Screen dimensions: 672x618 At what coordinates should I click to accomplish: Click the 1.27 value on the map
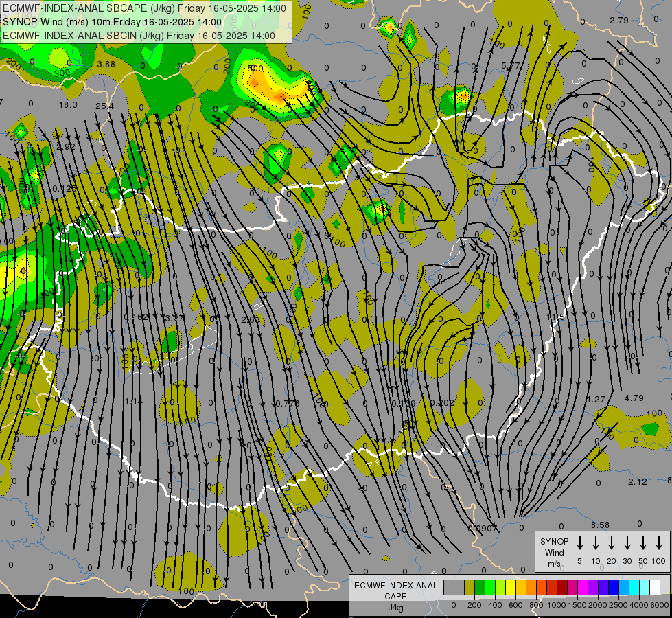(596, 400)
